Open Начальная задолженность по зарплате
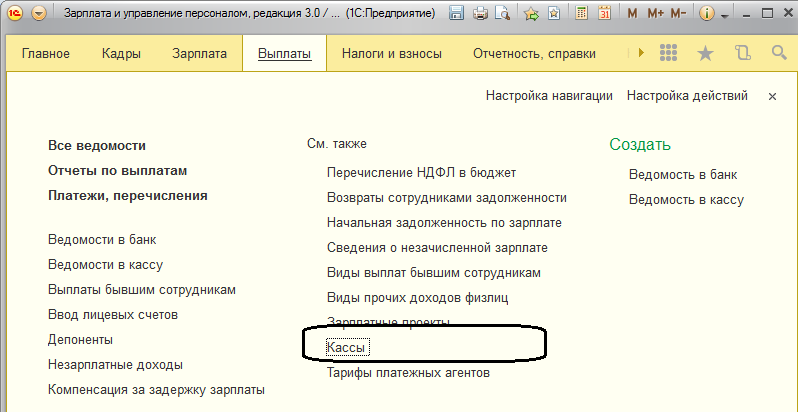Screen dimensions: 798x412 coord(444,222)
